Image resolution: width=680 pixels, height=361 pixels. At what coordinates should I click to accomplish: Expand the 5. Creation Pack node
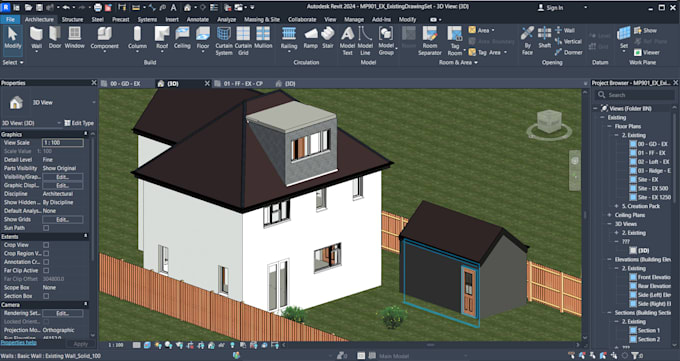(616, 206)
